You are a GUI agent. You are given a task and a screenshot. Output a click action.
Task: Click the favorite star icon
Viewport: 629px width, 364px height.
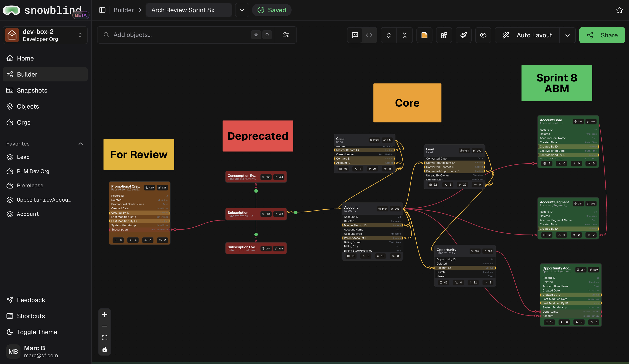pyautogui.click(x=619, y=10)
